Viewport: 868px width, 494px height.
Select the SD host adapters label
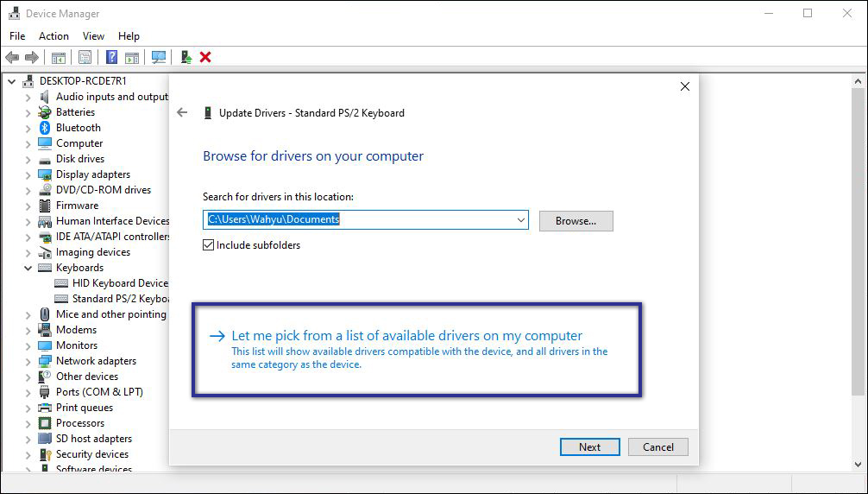point(94,439)
